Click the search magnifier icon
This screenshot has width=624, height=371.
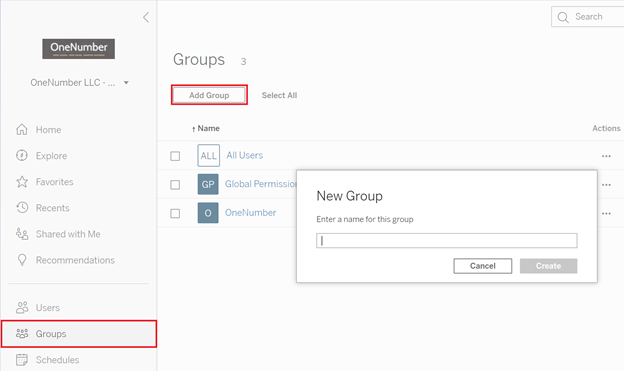tap(563, 17)
